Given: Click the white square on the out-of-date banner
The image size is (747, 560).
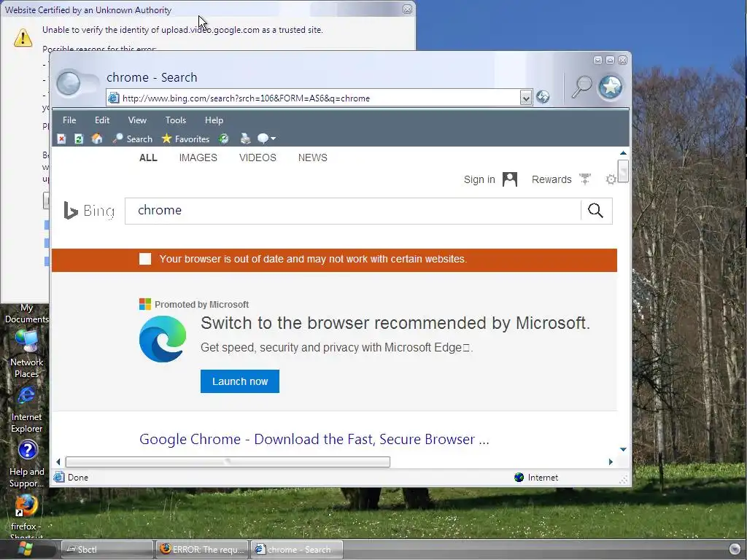Looking at the screenshot, I should [x=145, y=259].
